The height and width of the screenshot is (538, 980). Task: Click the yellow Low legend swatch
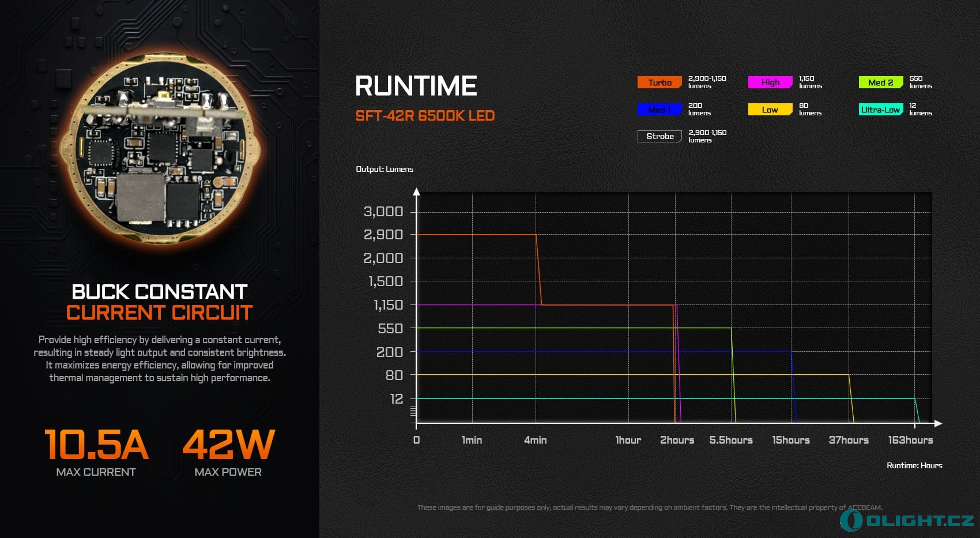pos(770,110)
